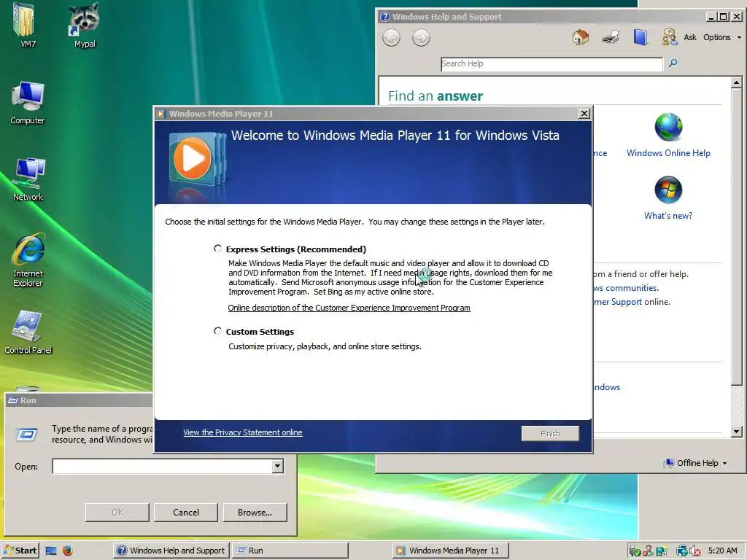Viewport: 747px width, 560px height.
Task: Click the network connection tray icon
Action: 682,551
